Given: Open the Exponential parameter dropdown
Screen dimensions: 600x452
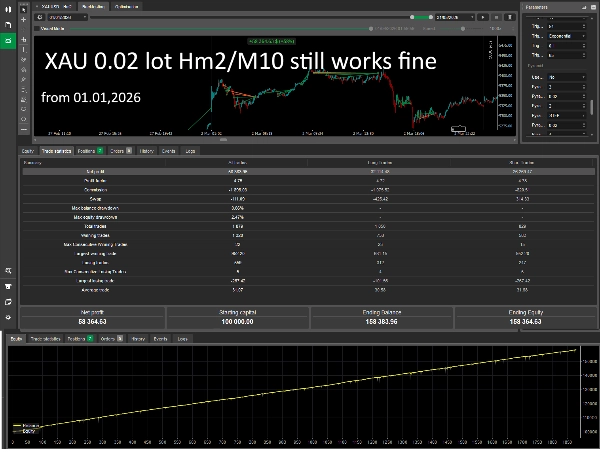Looking at the screenshot, I should 567,36.
